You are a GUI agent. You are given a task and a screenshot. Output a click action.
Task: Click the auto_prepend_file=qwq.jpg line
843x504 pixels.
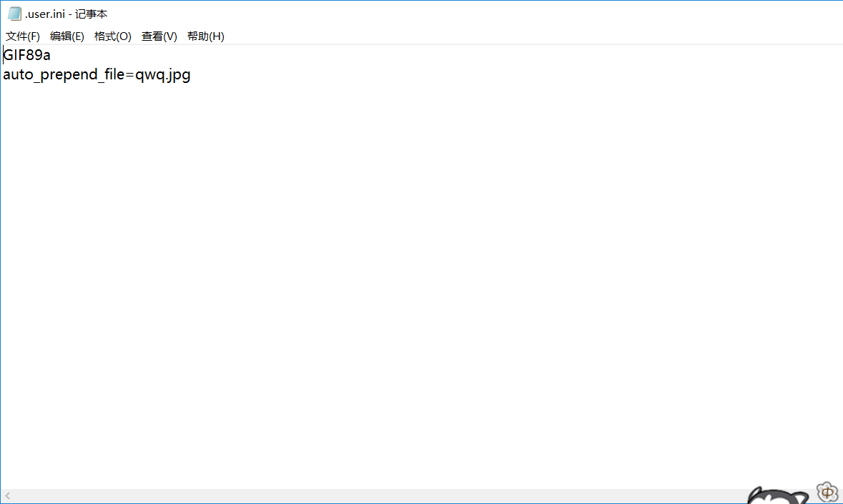click(97, 74)
